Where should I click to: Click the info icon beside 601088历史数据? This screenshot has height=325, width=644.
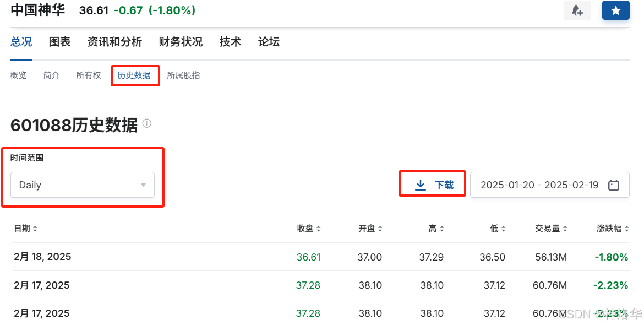point(146,123)
